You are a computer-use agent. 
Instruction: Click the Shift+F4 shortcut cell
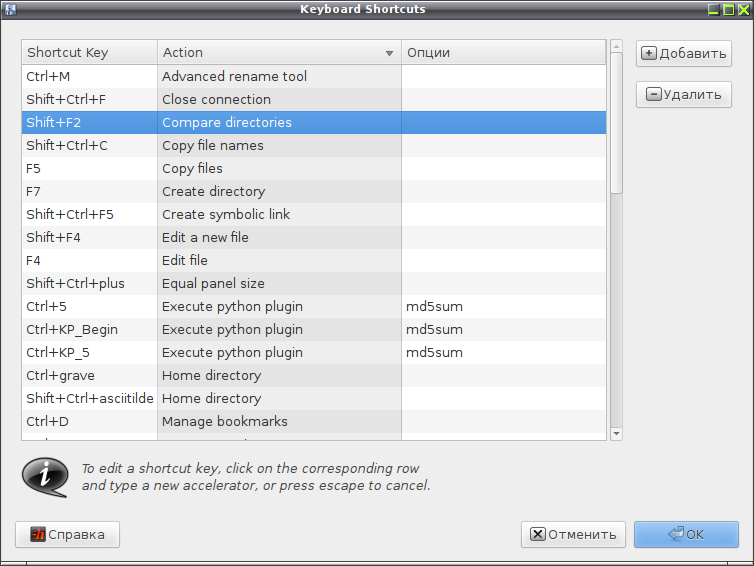click(x=89, y=238)
